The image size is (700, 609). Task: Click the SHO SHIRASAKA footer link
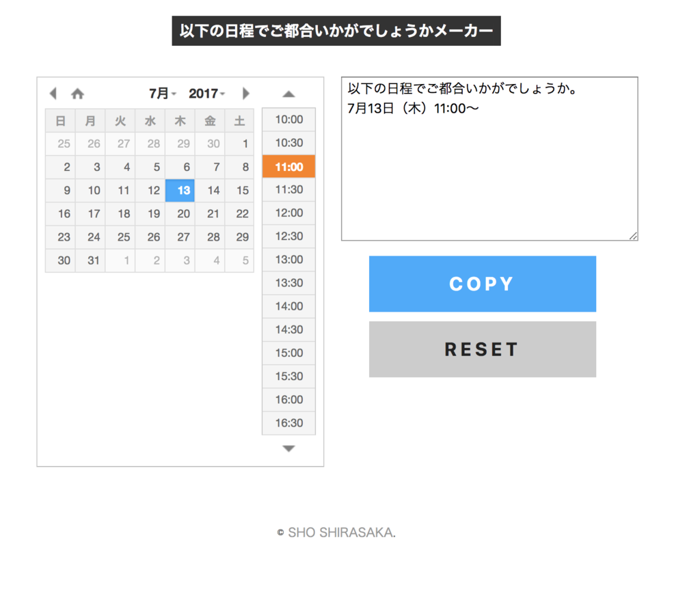342,532
